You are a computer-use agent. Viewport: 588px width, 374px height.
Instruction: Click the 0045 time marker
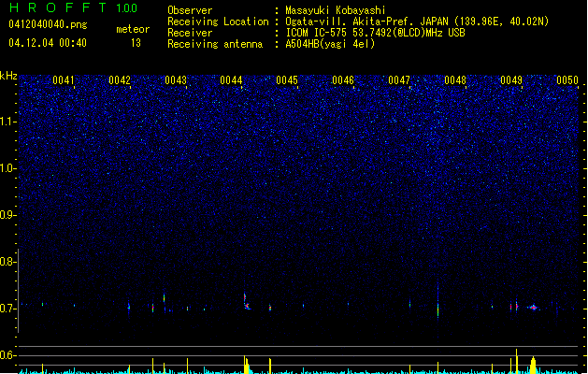[x=287, y=80]
